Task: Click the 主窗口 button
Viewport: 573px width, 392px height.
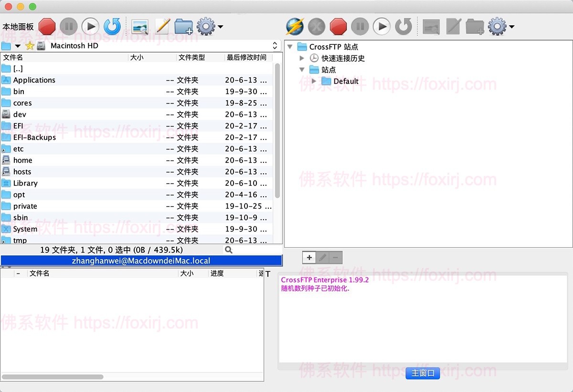Action: click(x=422, y=373)
